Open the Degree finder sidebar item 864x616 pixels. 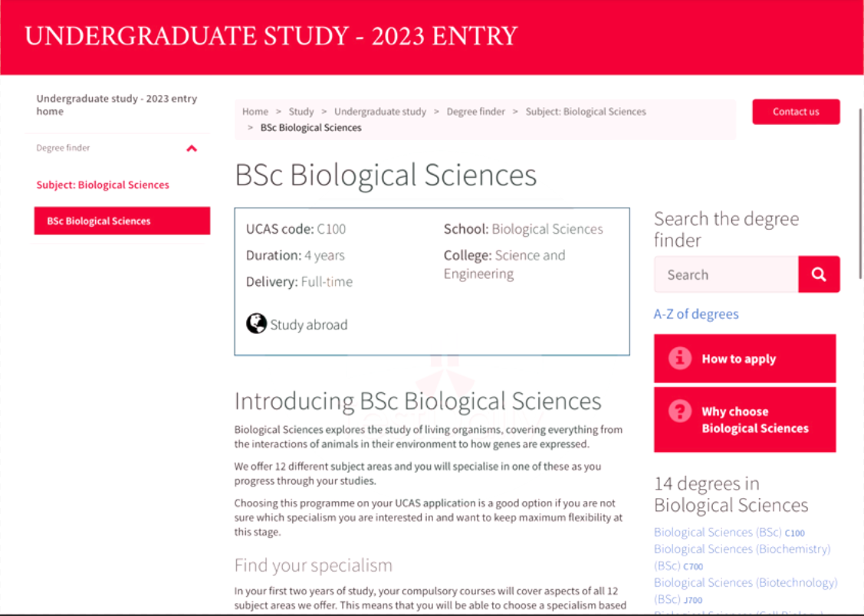point(63,148)
